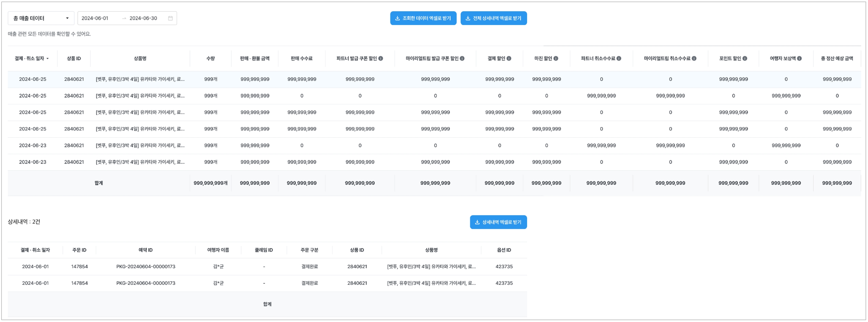The image size is (868, 322).
Task: Click first PKG-20240604-00000173 reservation ID
Action: point(146,266)
